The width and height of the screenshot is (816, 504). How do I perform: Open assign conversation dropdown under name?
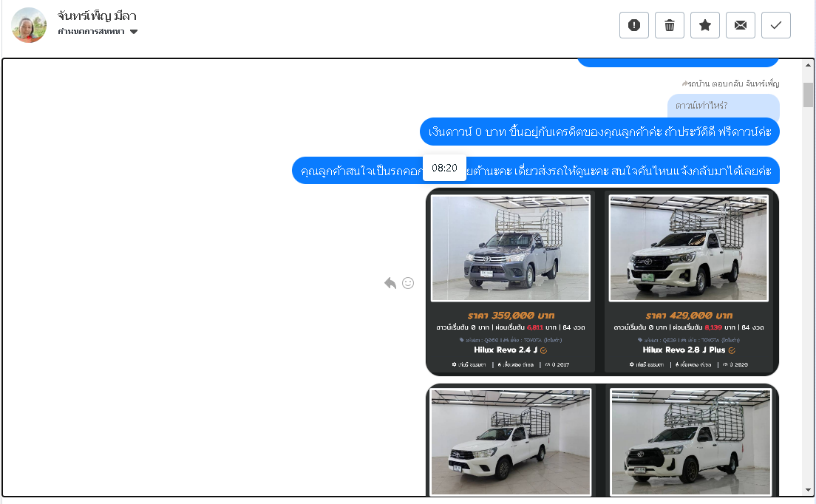pos(98,32)
